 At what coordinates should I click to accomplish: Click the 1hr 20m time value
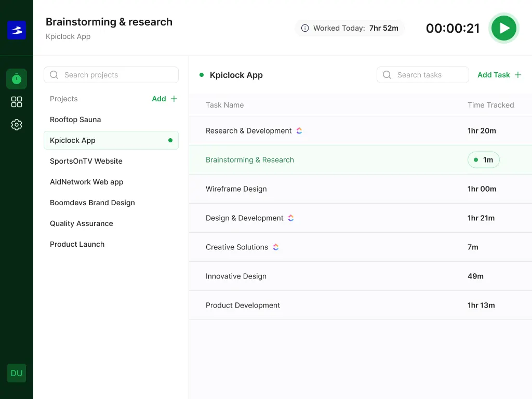point(482,130)
